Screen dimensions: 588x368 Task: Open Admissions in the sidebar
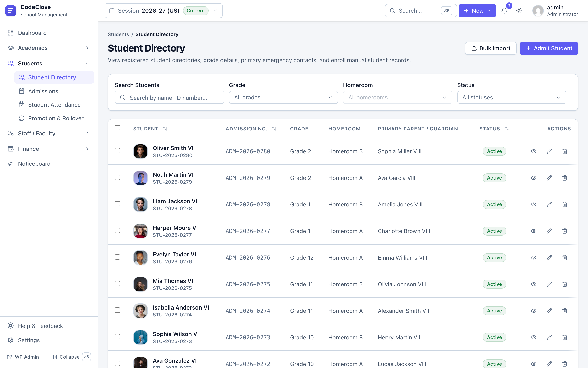point(54,91)
